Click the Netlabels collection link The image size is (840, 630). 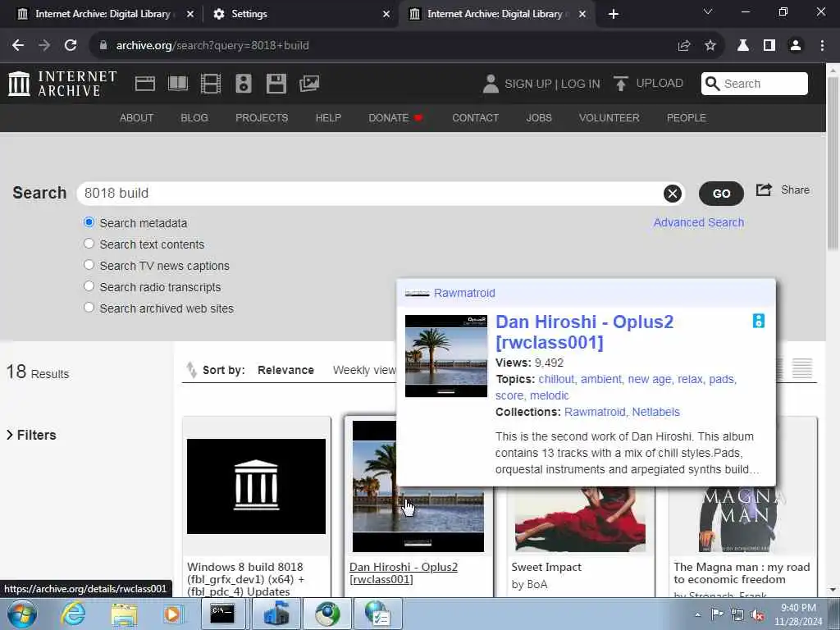[x=655, y=412]
